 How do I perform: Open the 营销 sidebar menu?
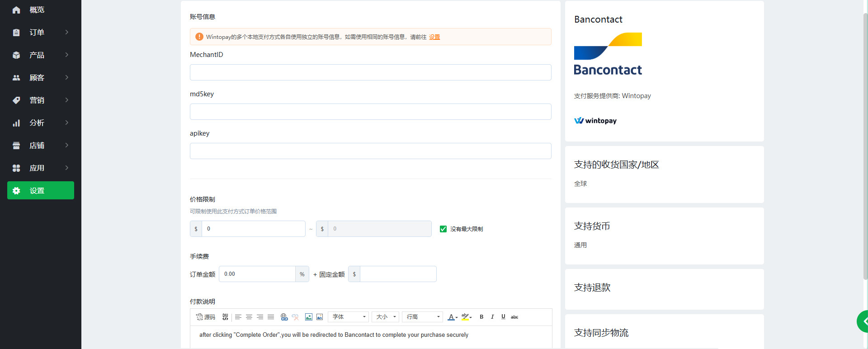pos(41,100)
